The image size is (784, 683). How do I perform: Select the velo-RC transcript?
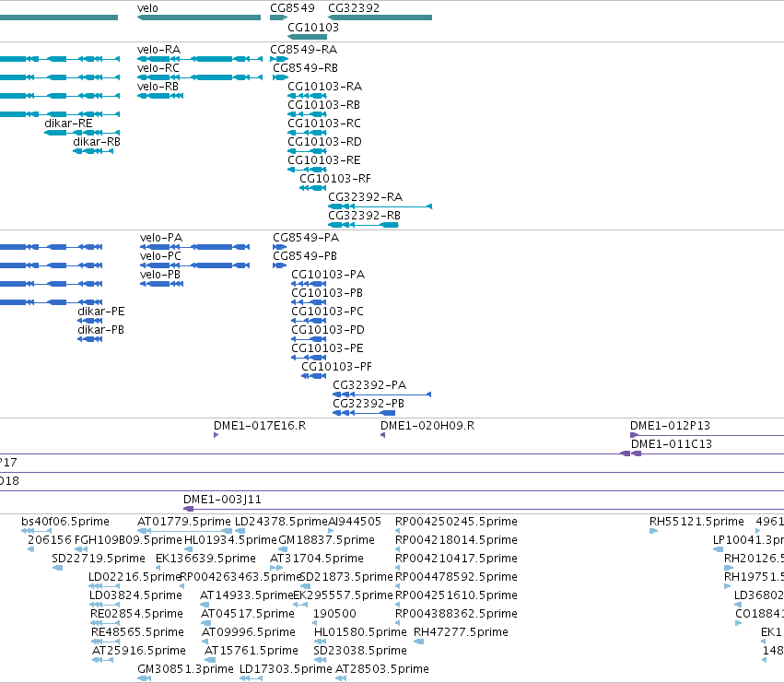(200, 77)
